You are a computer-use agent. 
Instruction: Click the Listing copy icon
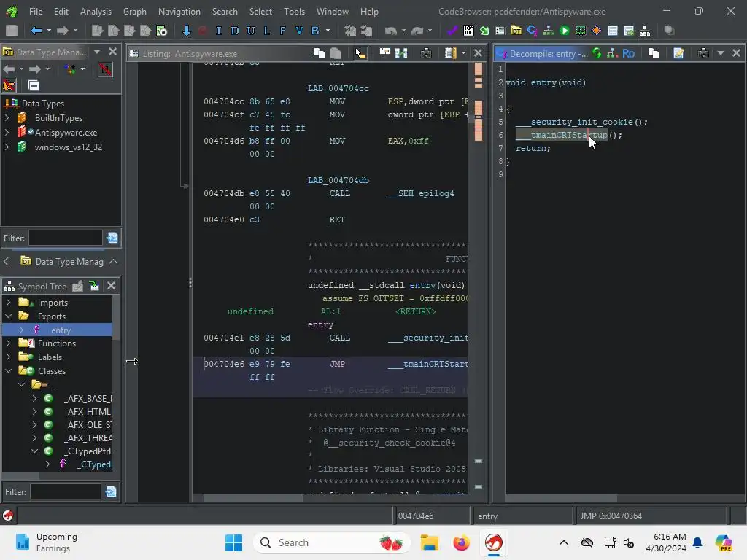pos(320,53)
